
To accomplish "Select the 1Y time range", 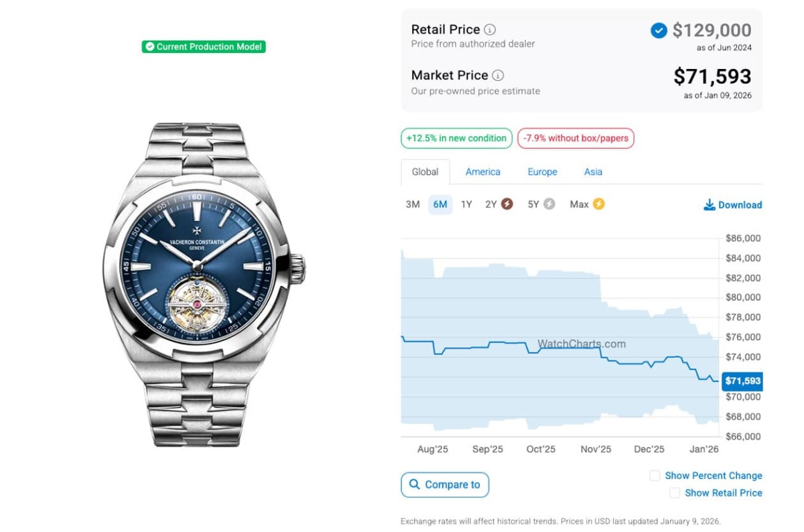I will click(x=466, y=204).
